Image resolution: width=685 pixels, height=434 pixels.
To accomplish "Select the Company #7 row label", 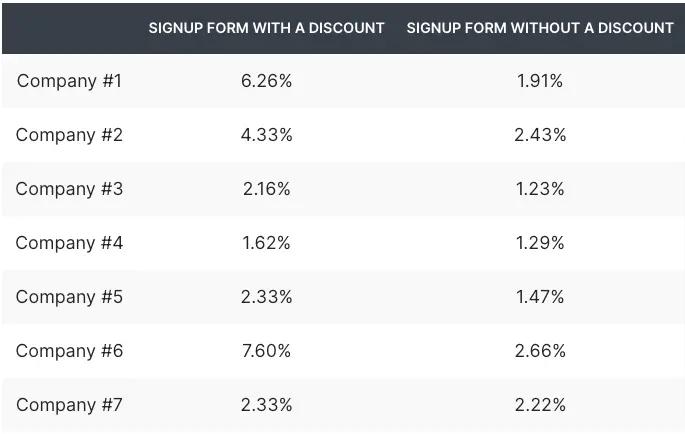I will (69, 405).
